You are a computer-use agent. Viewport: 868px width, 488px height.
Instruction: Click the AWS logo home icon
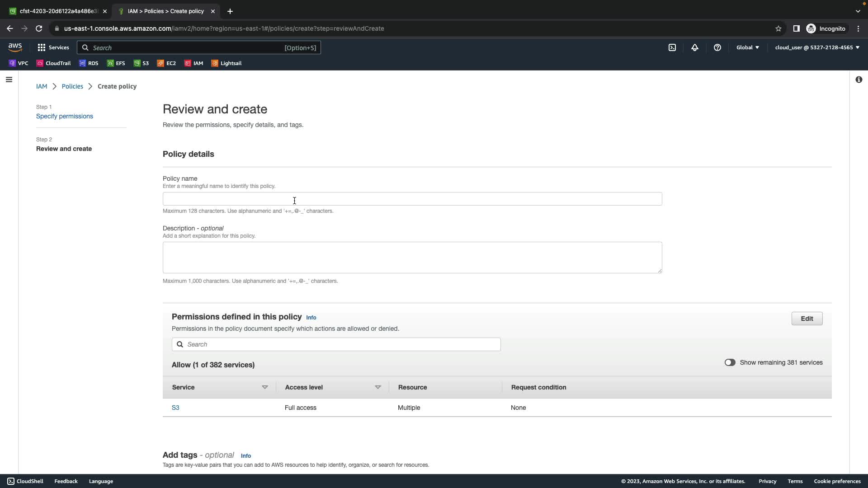pyautogui.click(x=15, y=47)
